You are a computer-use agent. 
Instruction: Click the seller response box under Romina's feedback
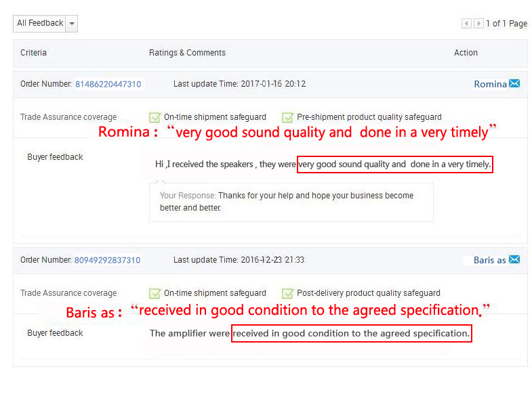tap(291, 202)
